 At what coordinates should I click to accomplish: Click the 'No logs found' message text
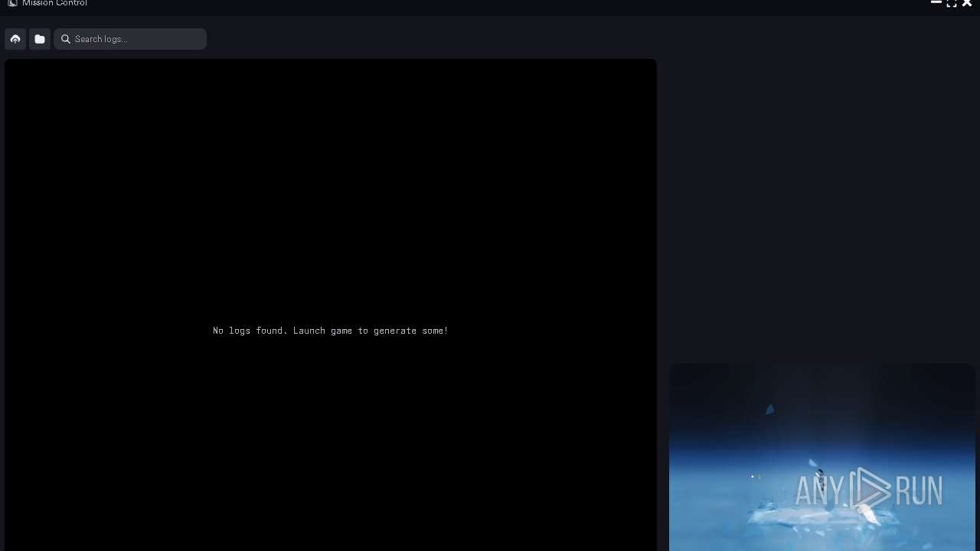click(331, 331)
